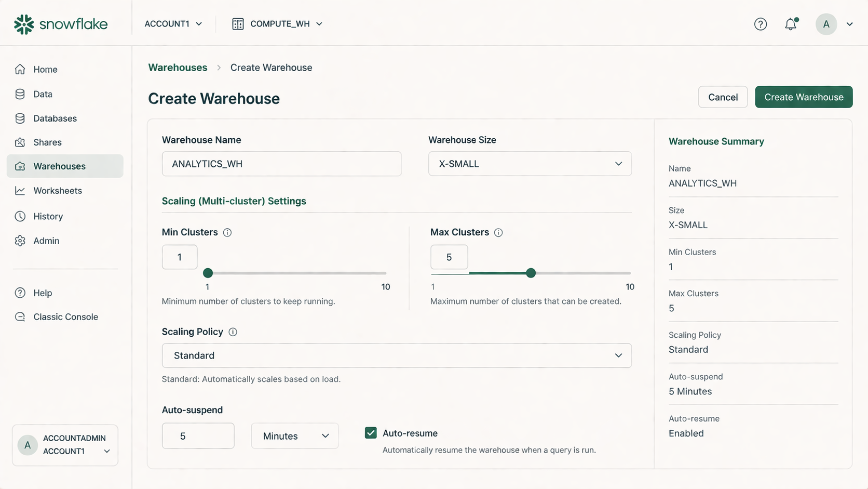Click the Classic Console icon in sidebar
The height and width of the screenshot is (489, 868).
coord(20,317)
